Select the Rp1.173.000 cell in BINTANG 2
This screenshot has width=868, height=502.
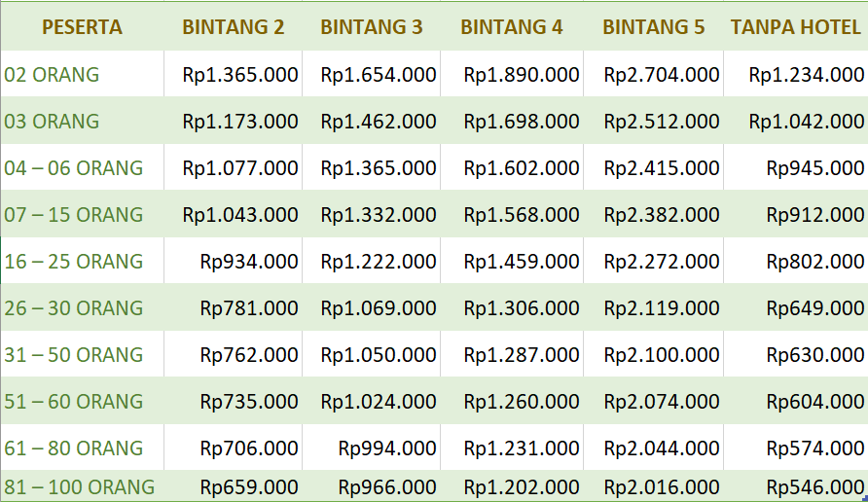[x=240, y=121]
